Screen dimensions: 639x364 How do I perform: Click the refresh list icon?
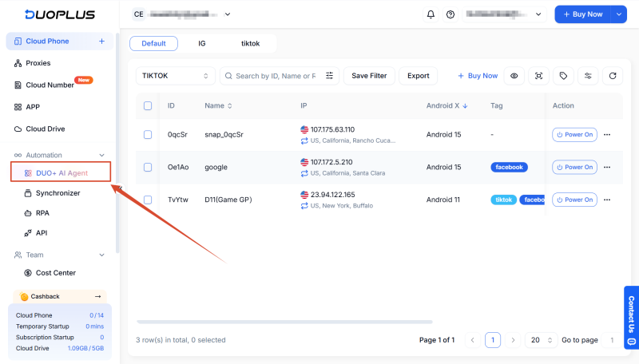click(612, 76)
